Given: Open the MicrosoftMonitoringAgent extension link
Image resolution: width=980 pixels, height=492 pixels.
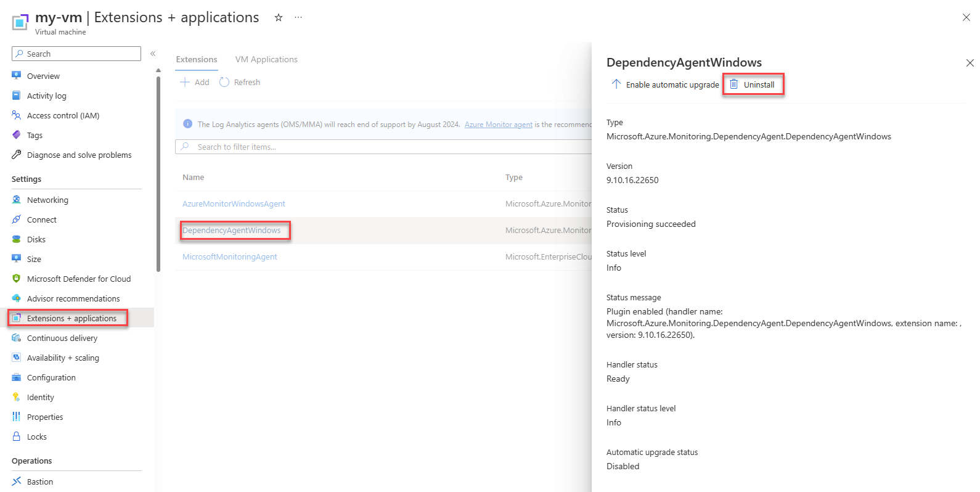Looking at the screenshot, I should pyautogui.click(x=229, y=256).
